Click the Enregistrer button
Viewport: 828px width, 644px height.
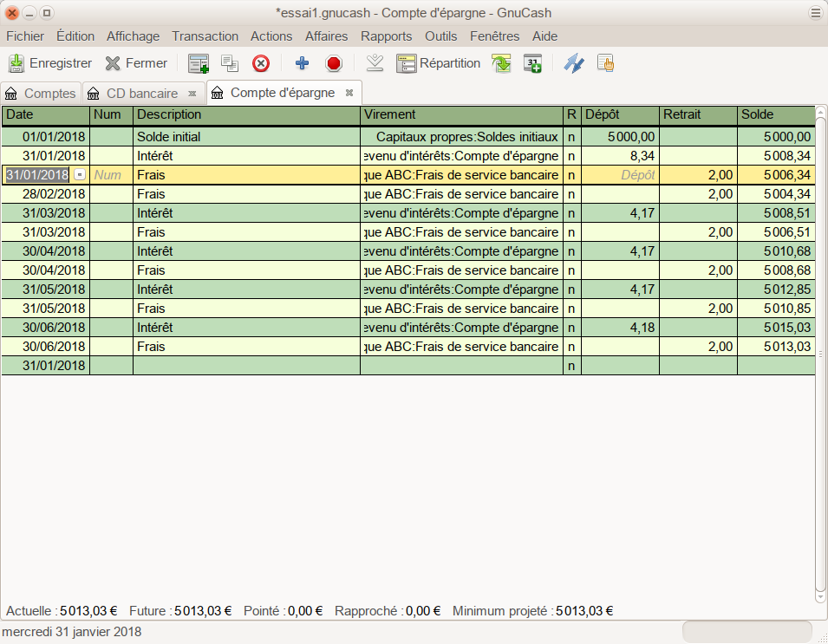(x=50, y=63)
